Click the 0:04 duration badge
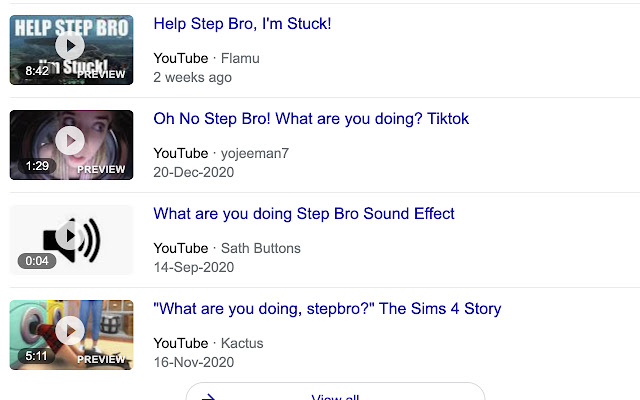The width and height of the screenshot is (640, 400). point(34,262)
